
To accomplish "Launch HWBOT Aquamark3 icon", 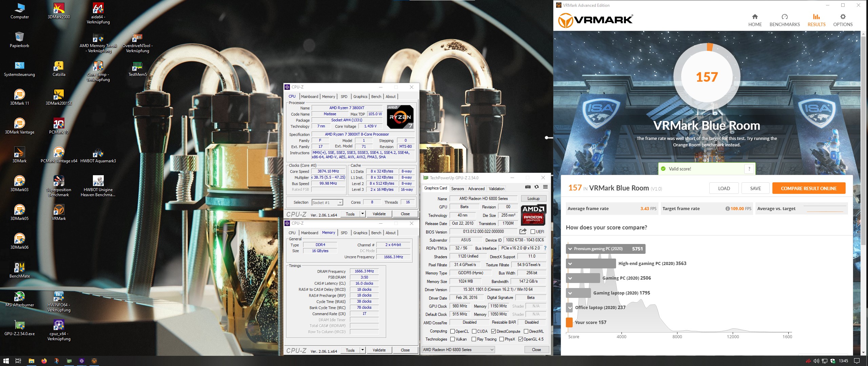I will [98, 155].
